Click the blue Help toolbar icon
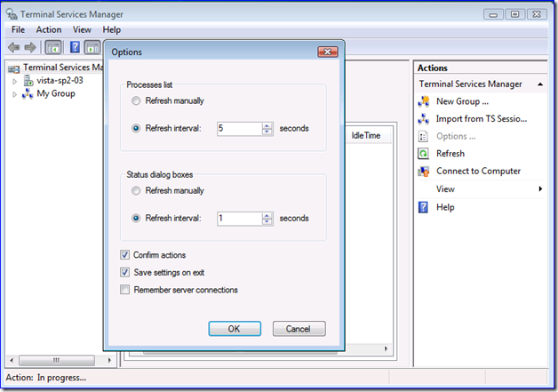558x392 pixels. tap(75, 47)
